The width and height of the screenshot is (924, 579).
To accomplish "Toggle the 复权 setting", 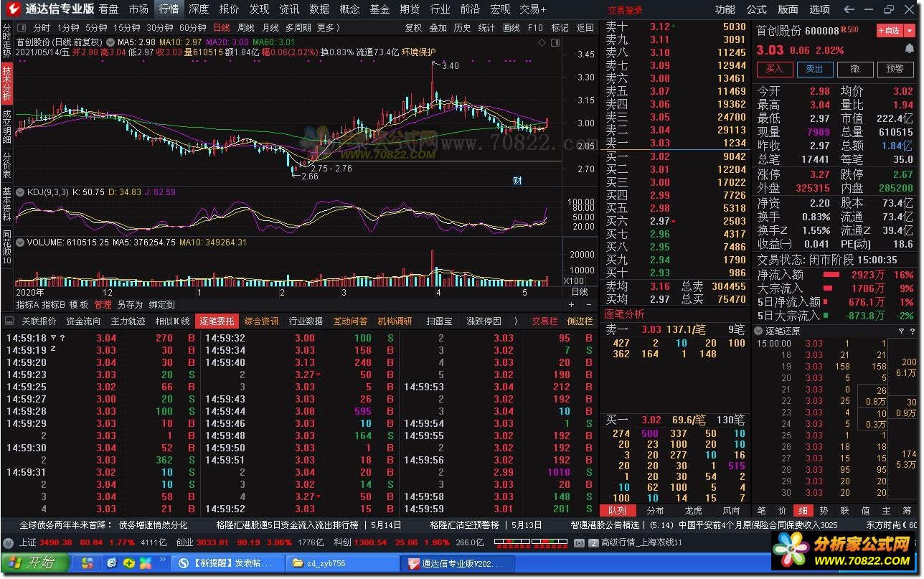I will tap(414, 27).
